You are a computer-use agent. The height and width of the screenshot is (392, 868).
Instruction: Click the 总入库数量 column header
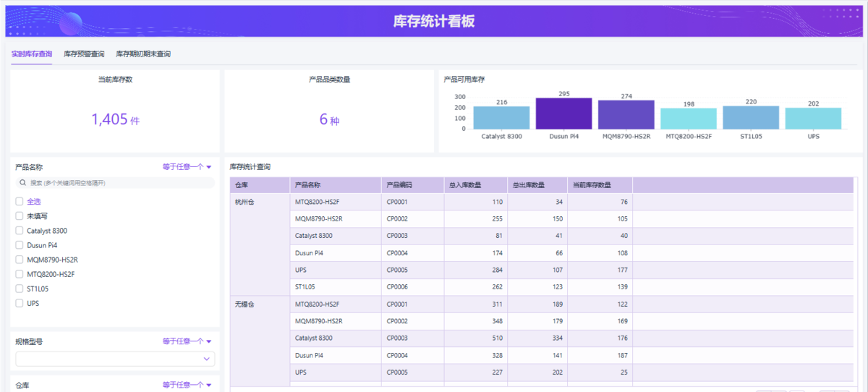point(475,184)
